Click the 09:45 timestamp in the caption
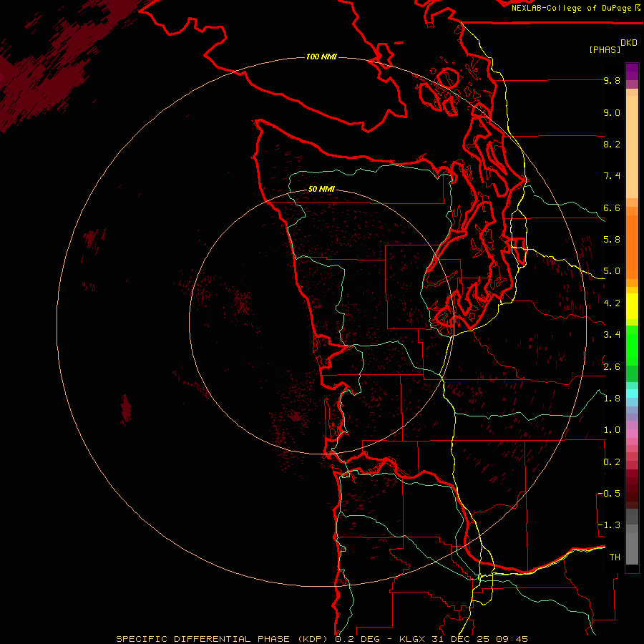Screen dimensions: 644x644 tap(512, 639)
